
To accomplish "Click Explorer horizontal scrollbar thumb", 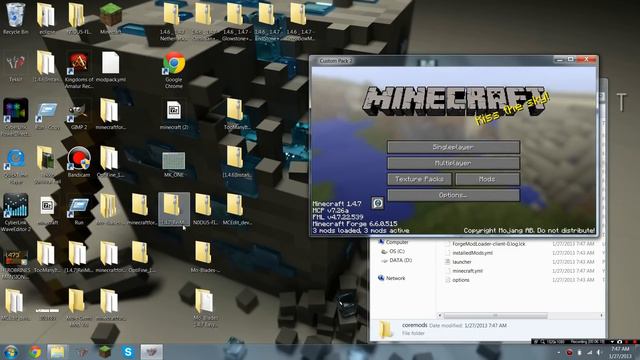I will tap(495, 316).
